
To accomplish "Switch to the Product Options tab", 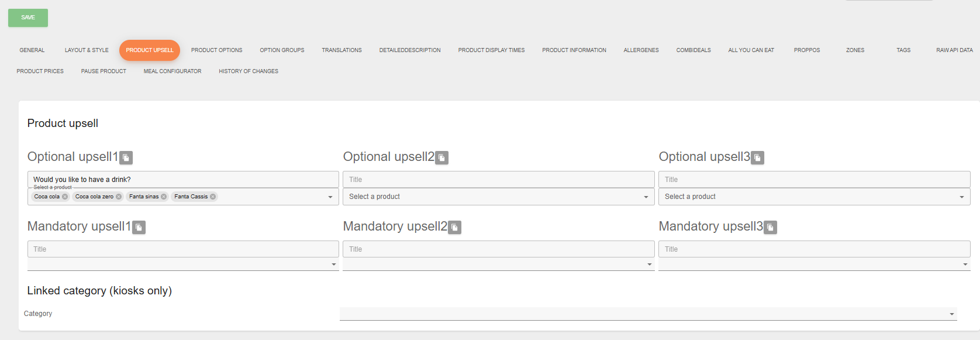I will pos(216,50).
